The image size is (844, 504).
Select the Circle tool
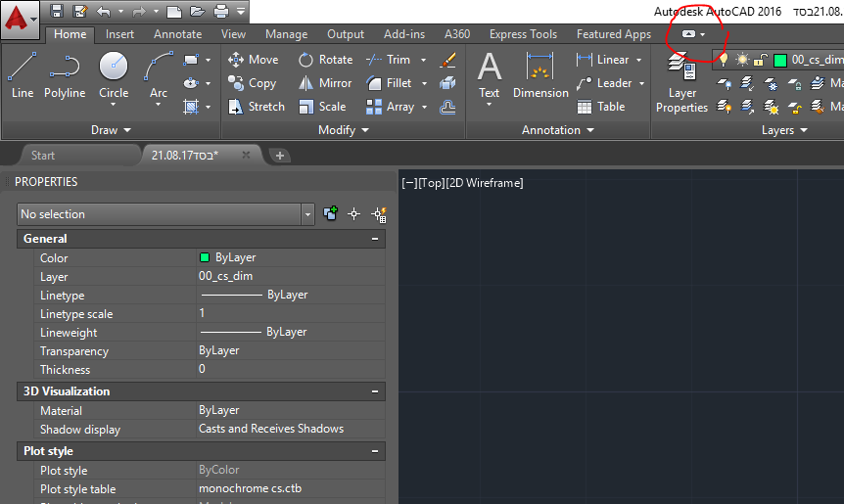pyautogui.click(x=114, y=75)
